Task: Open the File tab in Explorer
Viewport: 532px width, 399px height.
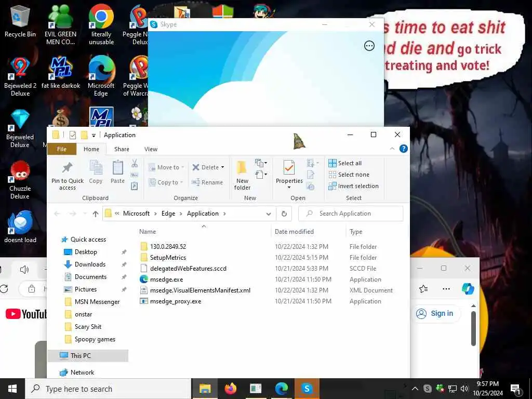Action: 62,149
